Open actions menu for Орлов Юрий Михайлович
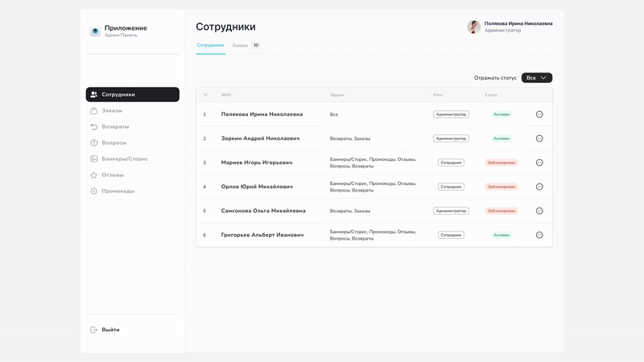The image size is (644, 362). (539, 187)
